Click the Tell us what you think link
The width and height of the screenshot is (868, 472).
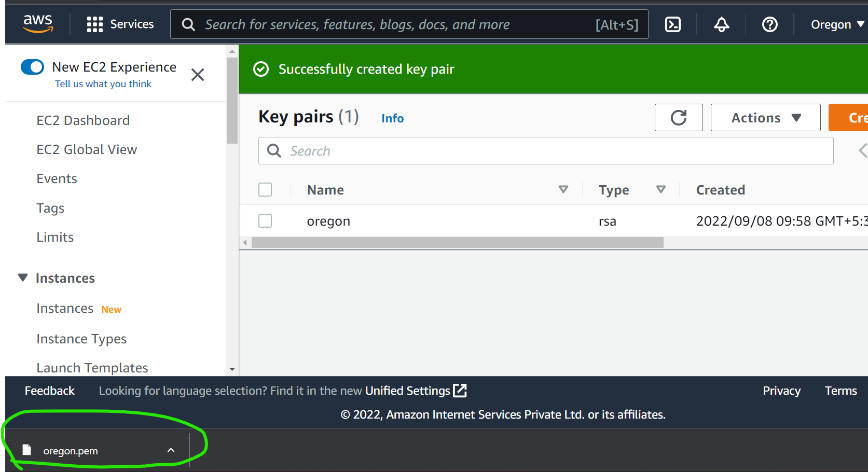click(x=103, y=84)
